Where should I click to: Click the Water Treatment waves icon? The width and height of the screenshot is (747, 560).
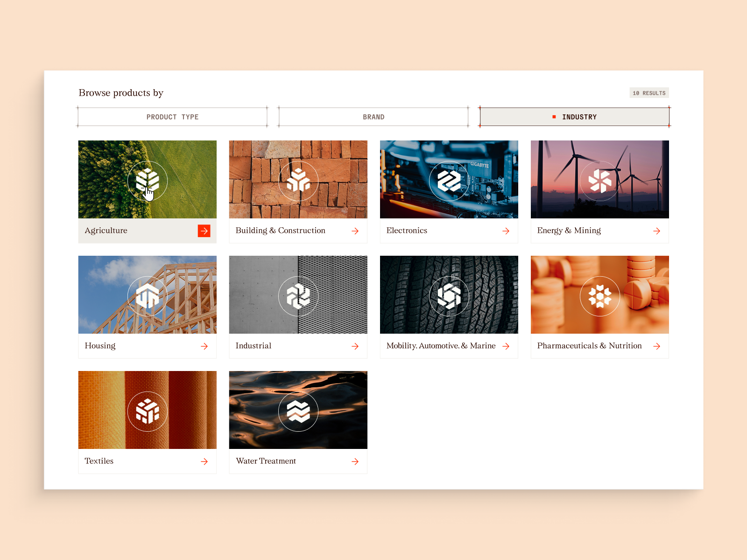[x=298, y=411]
